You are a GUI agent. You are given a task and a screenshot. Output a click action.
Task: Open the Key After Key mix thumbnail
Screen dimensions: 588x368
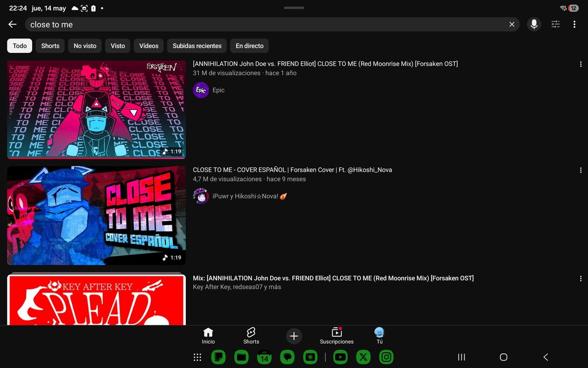pos(97,299)
